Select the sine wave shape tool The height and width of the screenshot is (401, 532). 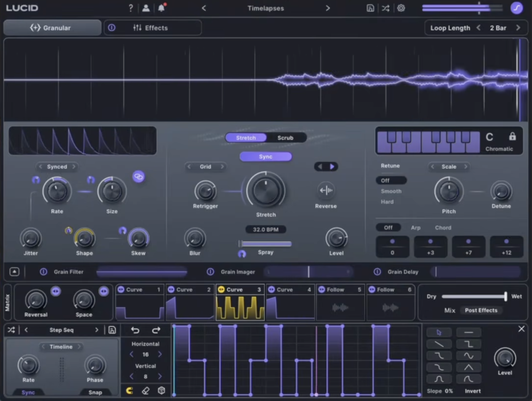[x=468, y=356]
